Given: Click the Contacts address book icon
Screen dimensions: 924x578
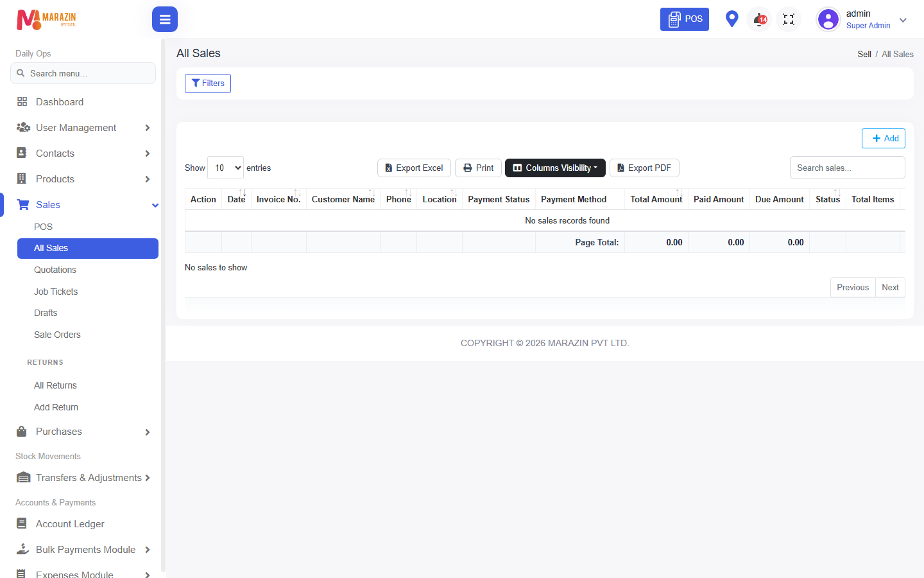Looking at the screenshot, I should pos(22,153).
